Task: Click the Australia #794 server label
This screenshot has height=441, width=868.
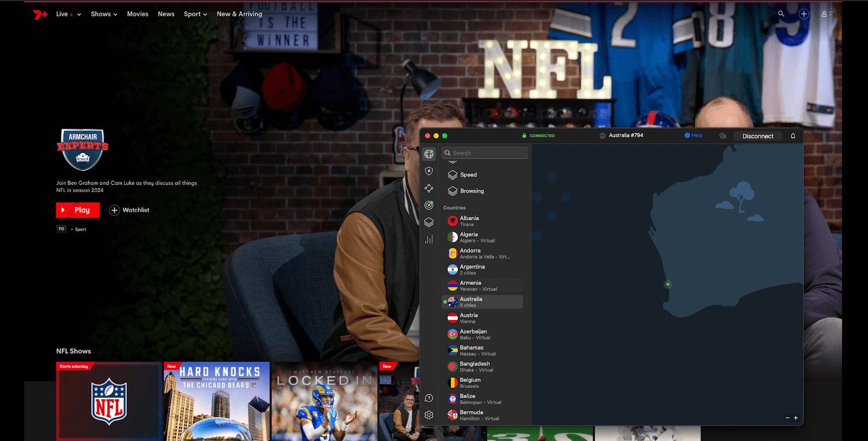Action: point(626,136)
